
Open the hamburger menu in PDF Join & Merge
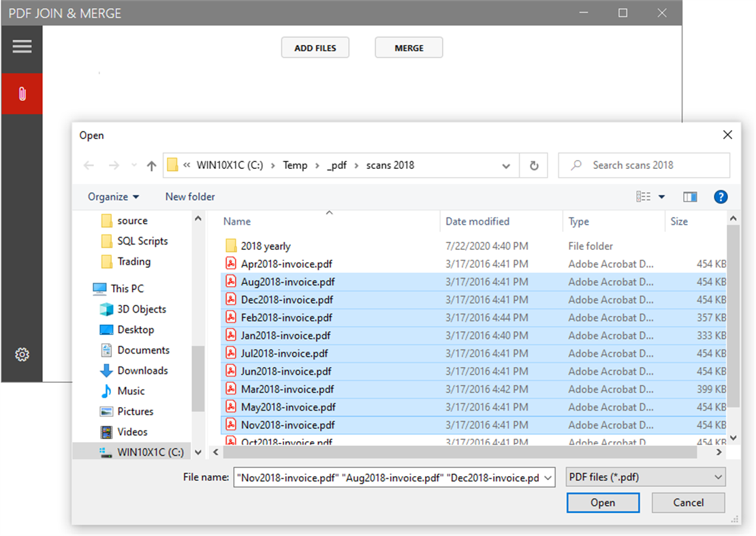point(22,46)
